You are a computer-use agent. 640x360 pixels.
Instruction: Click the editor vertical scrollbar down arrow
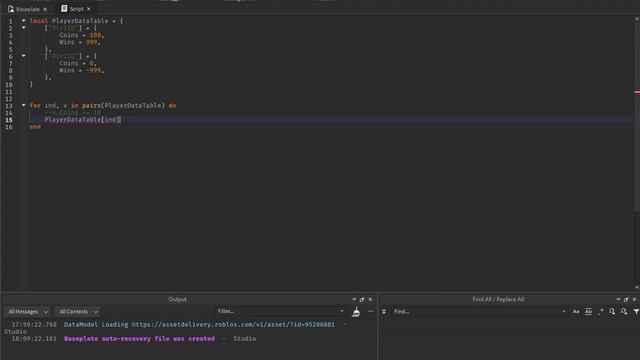tap(637, 287)
